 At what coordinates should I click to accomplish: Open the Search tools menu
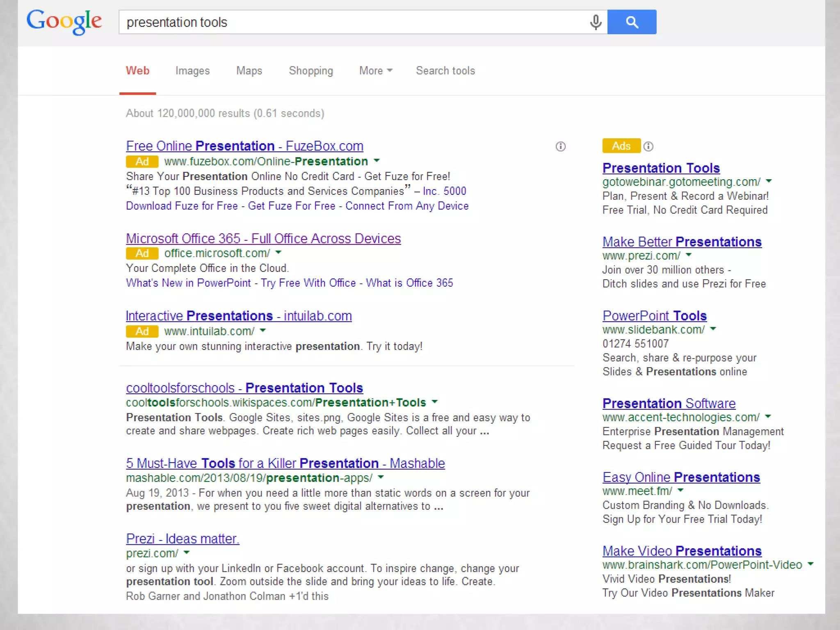click(x=445, y=71)
